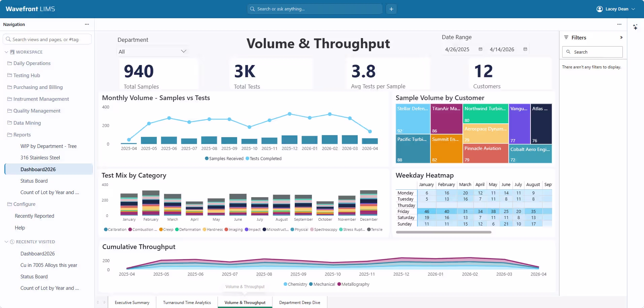Screen dimensions: 644x308
Task: Toggle the Tensile legend item
Action: click(375, 229)
